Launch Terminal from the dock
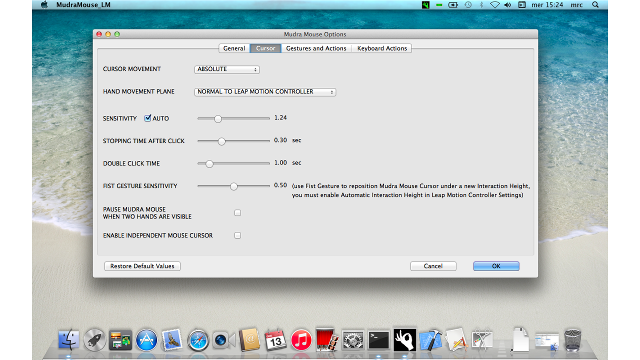 pyautogui.click(x=379, y=340)
